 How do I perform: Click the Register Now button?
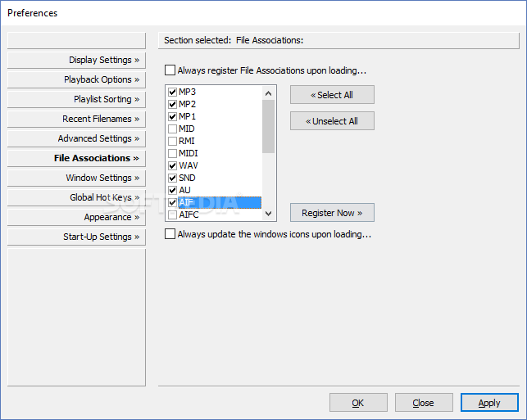pyautogui.click(x=332, y=213)
